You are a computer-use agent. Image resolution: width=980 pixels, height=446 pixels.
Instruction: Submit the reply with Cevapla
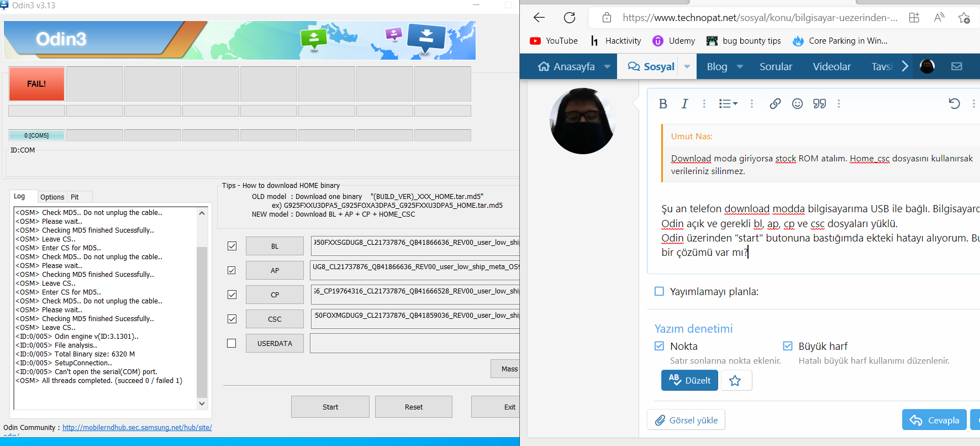pos(935,420)
